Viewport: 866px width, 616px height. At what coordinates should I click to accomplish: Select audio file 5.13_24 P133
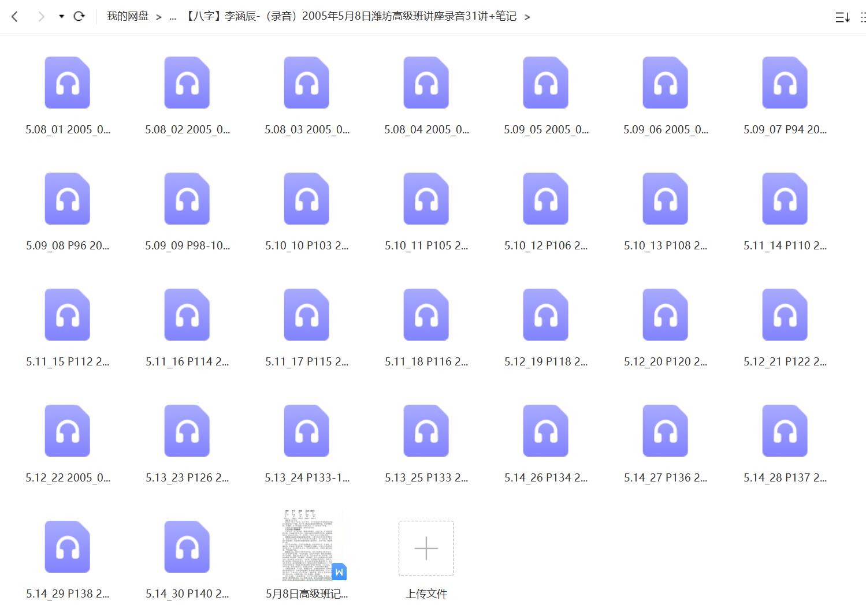point(307,431)
